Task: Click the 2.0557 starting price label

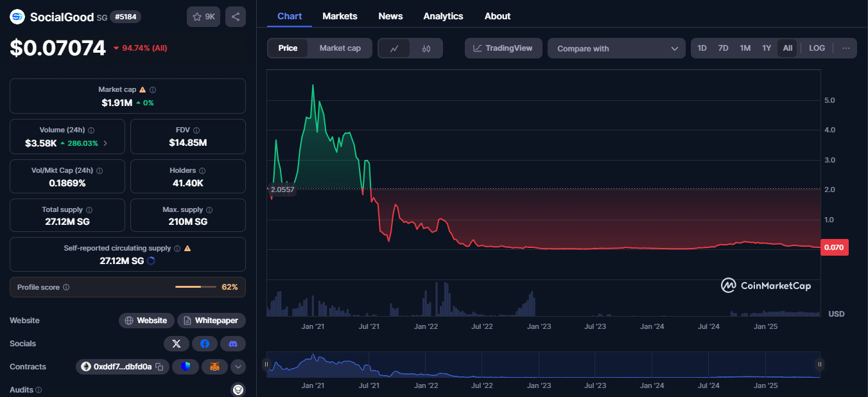Action: 282,190
